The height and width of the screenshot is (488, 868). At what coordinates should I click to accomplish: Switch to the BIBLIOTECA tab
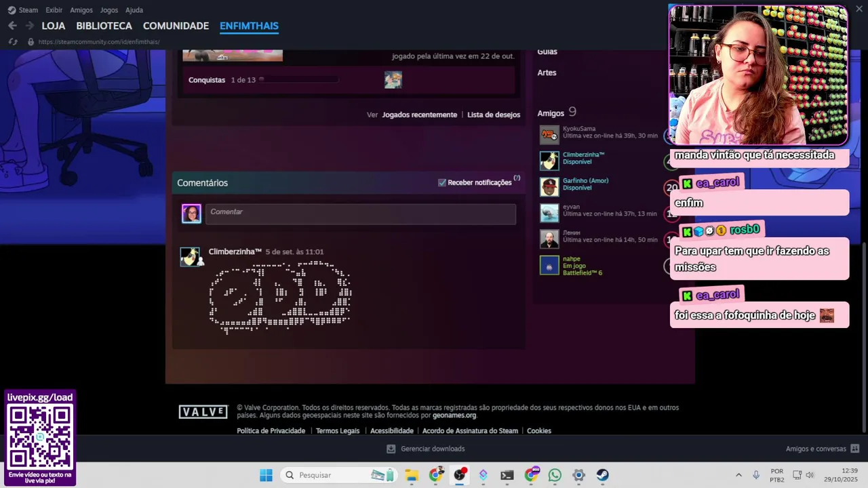coord(104,26)
